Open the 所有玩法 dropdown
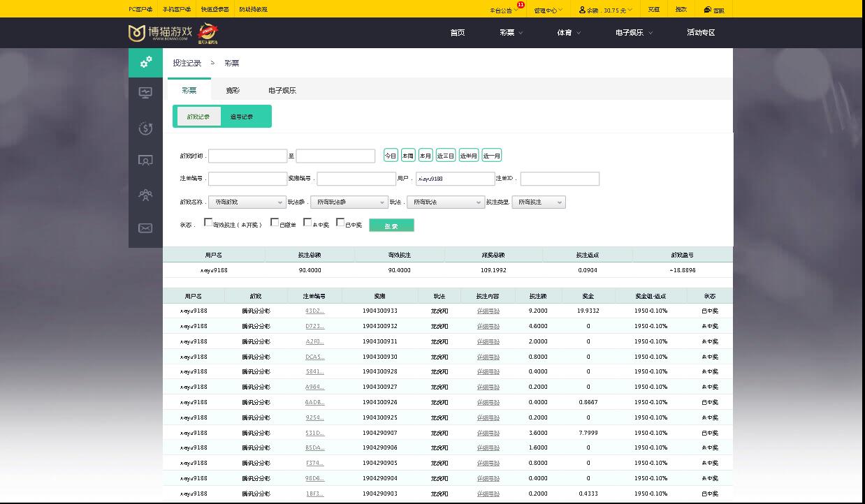Image resolution: width=865 pixels, height=504 pixels. [445, 202]
